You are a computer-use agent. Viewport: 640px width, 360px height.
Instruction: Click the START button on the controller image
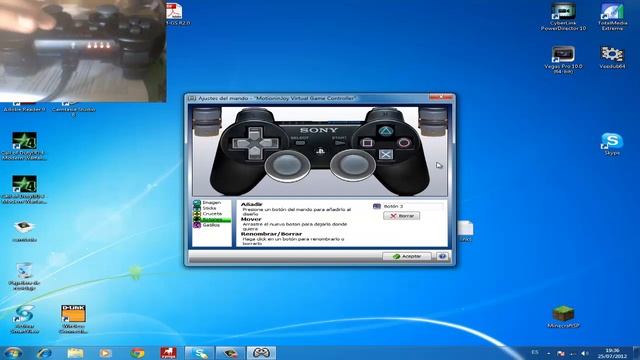click(340, 143)
